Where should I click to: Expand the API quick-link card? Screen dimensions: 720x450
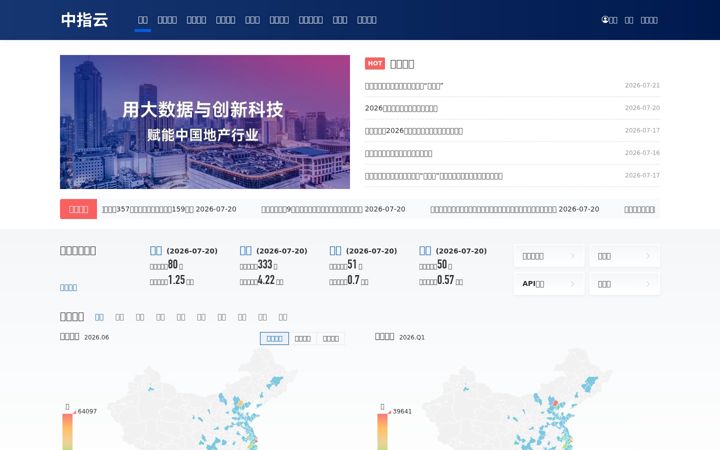pyautogui.click(x=549, y=284)
